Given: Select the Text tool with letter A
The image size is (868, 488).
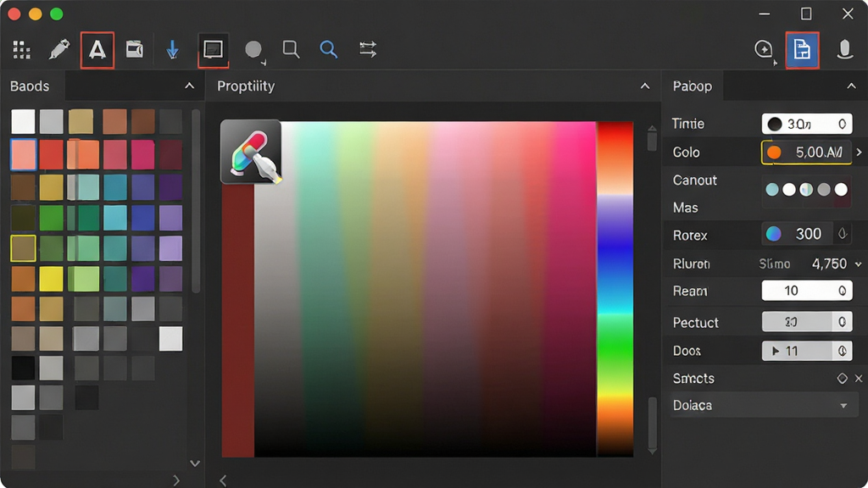Looking at the screenshot, I should tap(97, 50).
